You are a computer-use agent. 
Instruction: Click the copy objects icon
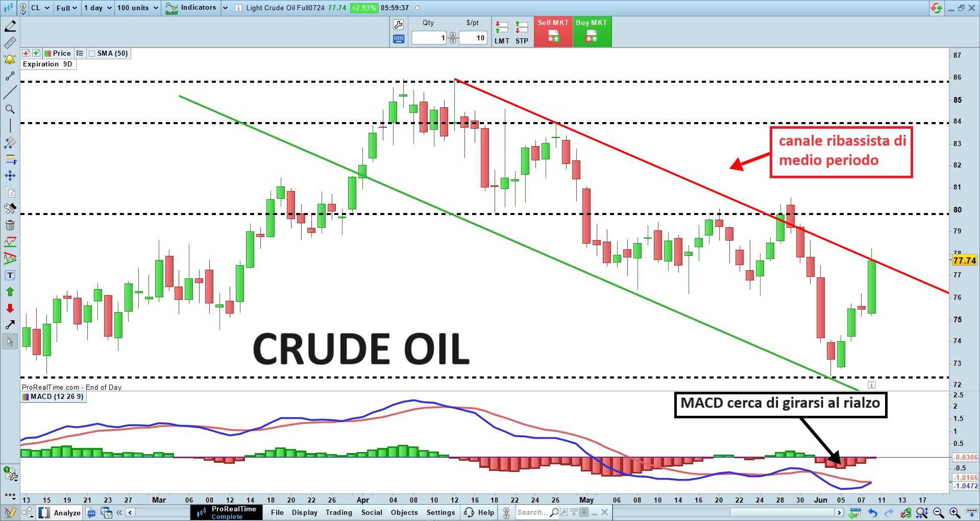[10, 193]
